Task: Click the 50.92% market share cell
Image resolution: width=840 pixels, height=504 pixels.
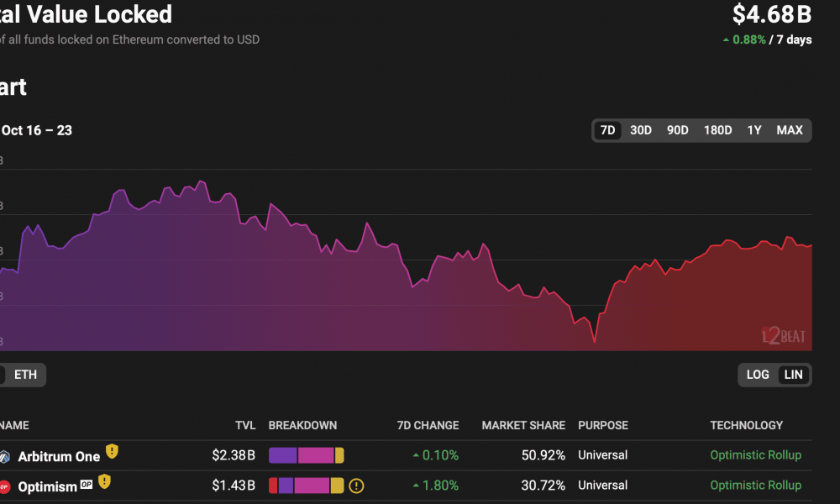Action: point(543,455)
